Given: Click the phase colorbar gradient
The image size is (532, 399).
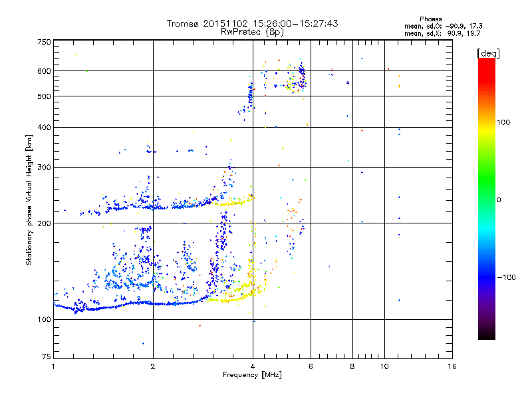Looking at the screenshot, I should tap(487, 198).
